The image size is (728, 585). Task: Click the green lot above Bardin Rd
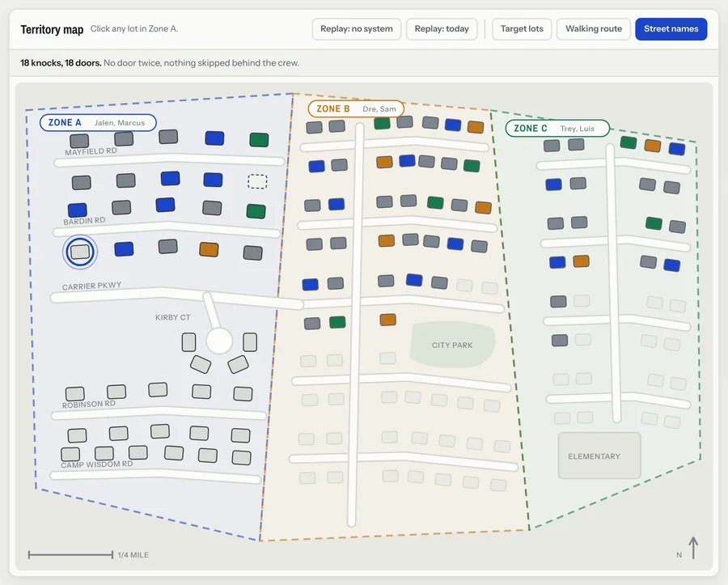256,211
